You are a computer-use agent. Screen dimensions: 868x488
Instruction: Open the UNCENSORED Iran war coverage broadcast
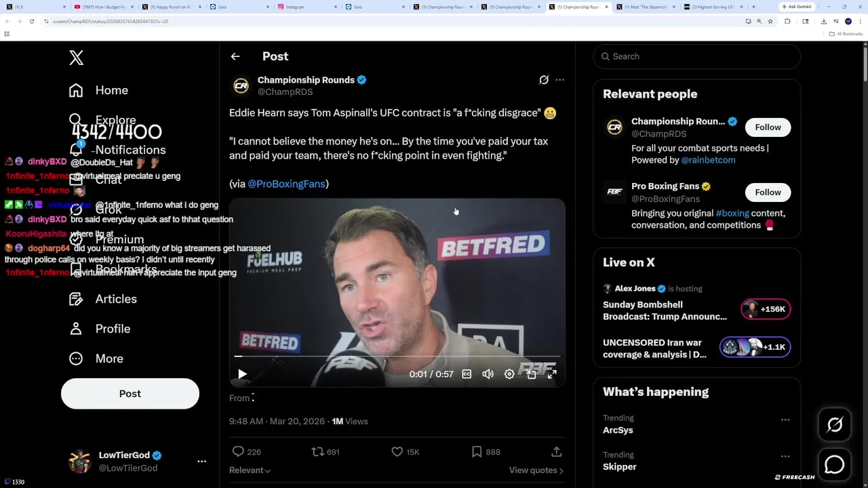click(x=654, y=348)
